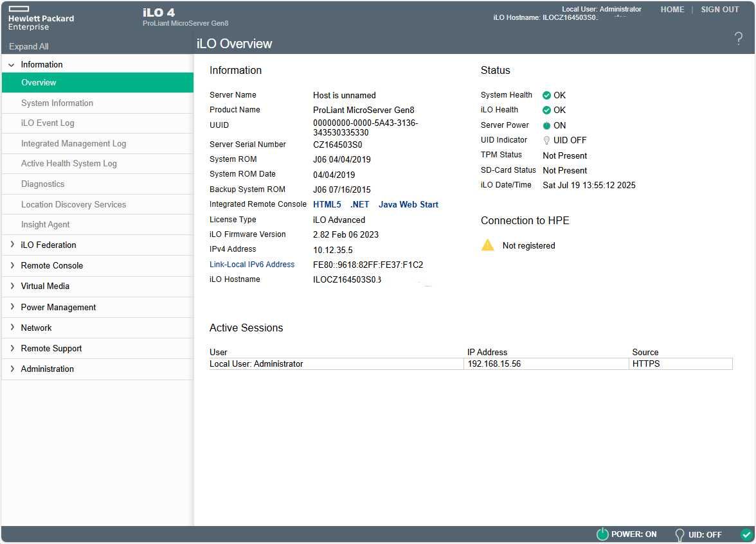The width and height of the screenshot is (756, 544).
Task: Click the iLO Health green OK icon
Action: click(x=546, y=110)
